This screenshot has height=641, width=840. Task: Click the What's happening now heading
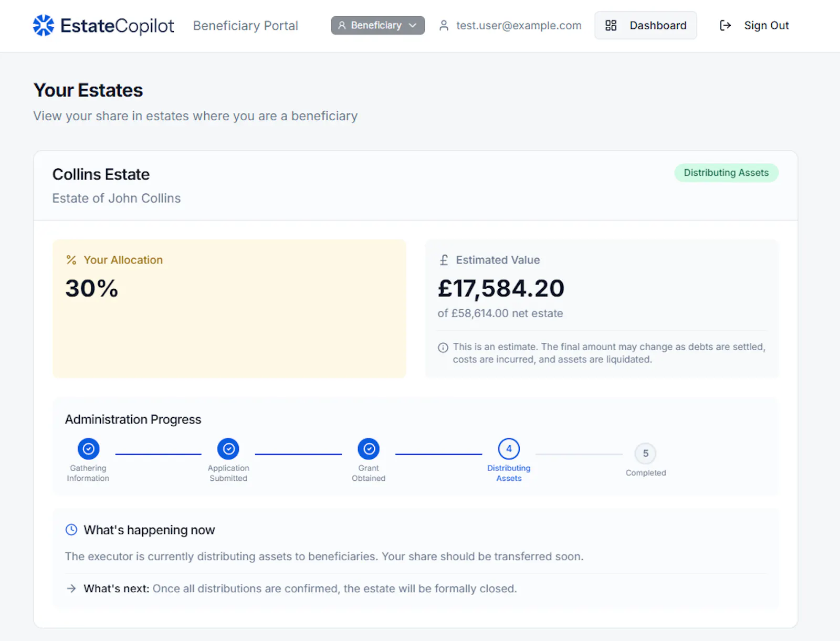tap(149, 530)
